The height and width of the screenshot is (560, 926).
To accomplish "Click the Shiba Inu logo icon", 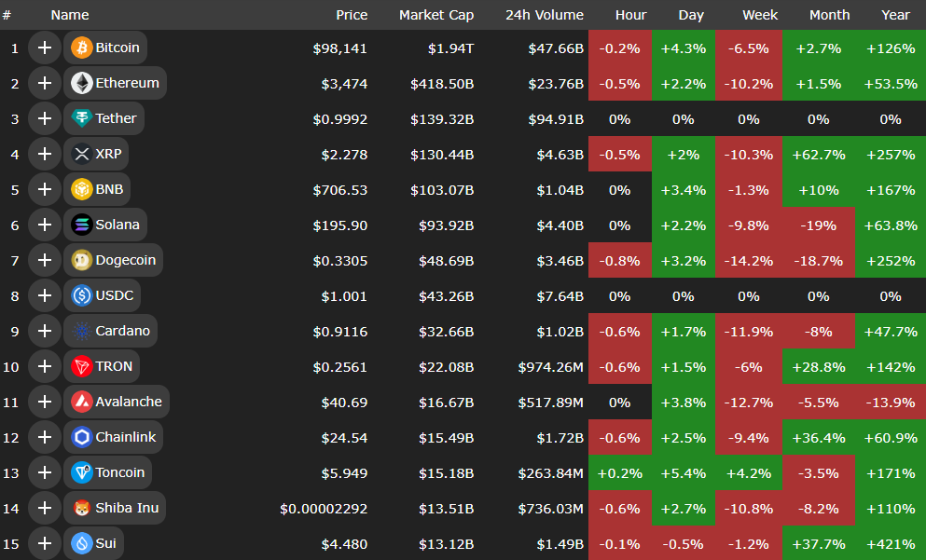I will (x=81, y=508).
